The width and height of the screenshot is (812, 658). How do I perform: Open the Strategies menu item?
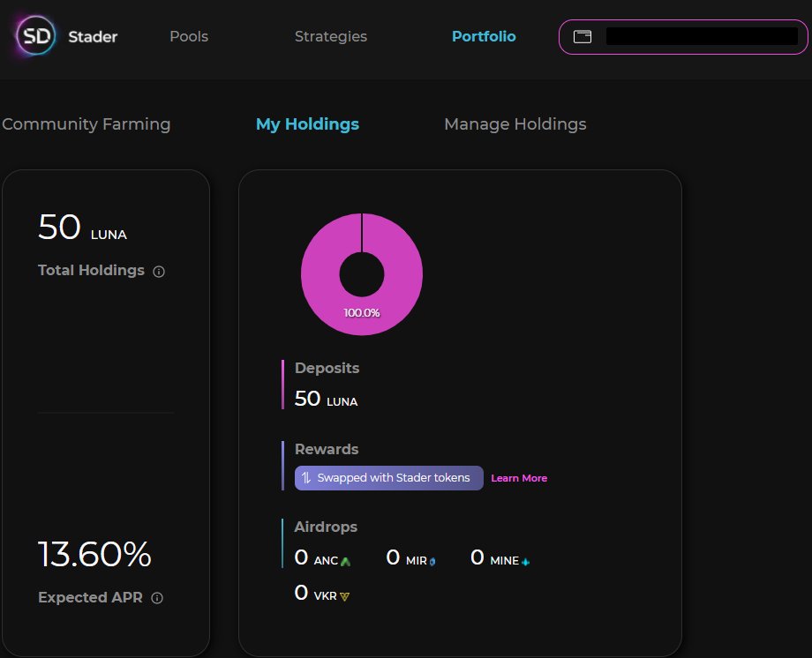coord(331,36)
